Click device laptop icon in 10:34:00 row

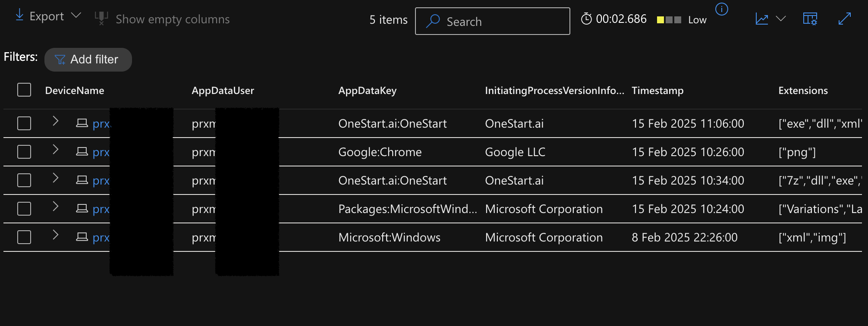point(82,180)
